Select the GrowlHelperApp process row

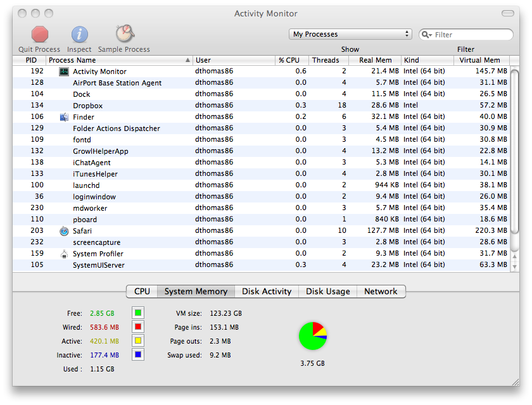coord(261,151)
